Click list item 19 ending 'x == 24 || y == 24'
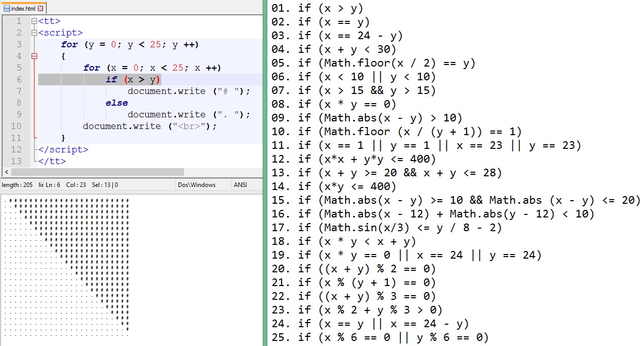Screen dimensions: 644x346 407,255
